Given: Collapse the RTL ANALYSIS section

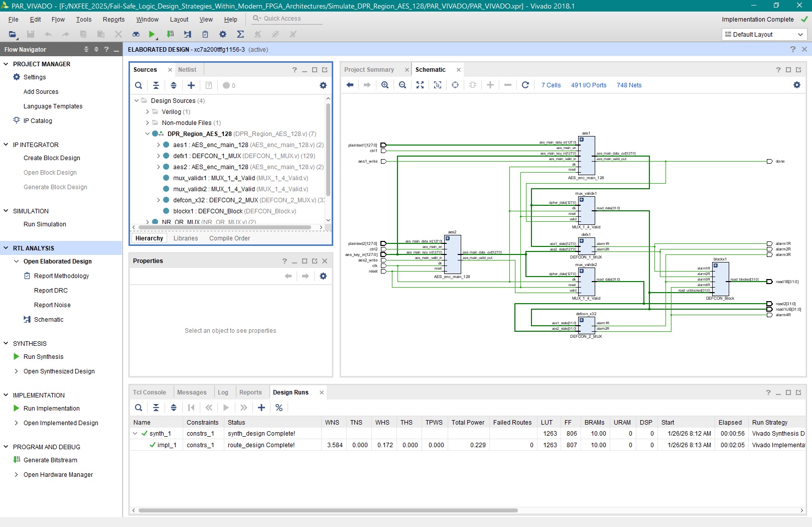Looking at the screenshot, I should (6, 248).
